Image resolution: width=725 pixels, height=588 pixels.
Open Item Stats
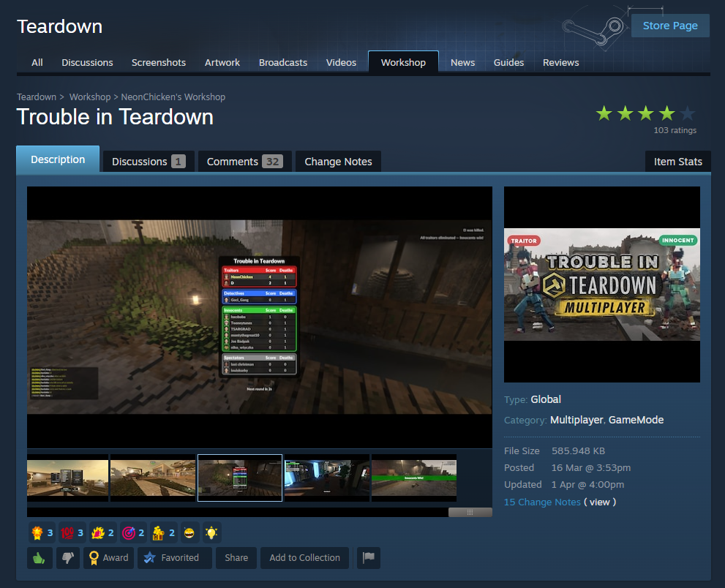(678, 162)
